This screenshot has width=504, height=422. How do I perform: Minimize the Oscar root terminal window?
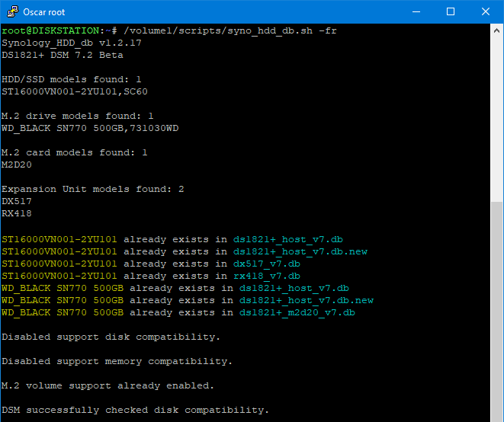(x=416, y=11)
